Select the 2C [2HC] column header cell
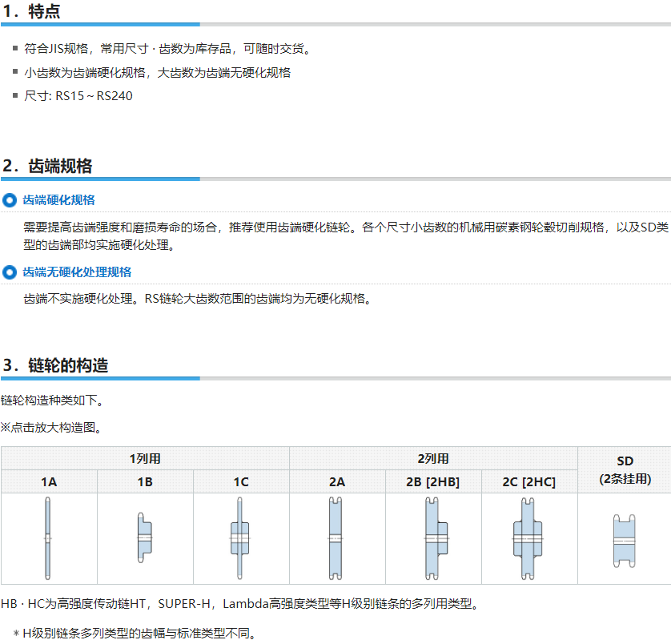The image size is (671, 644). click(529, 481)
